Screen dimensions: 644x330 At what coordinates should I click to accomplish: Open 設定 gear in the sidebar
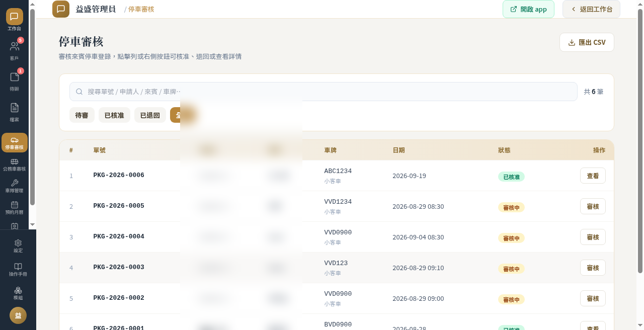tap(18, 246)
